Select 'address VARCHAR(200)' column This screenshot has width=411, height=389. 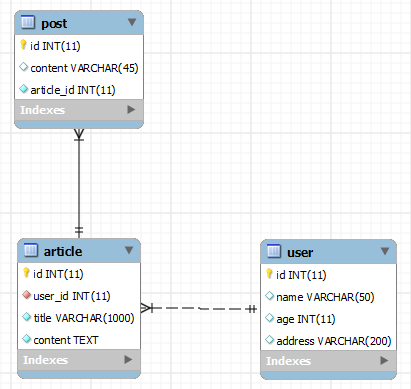(334, 341)
